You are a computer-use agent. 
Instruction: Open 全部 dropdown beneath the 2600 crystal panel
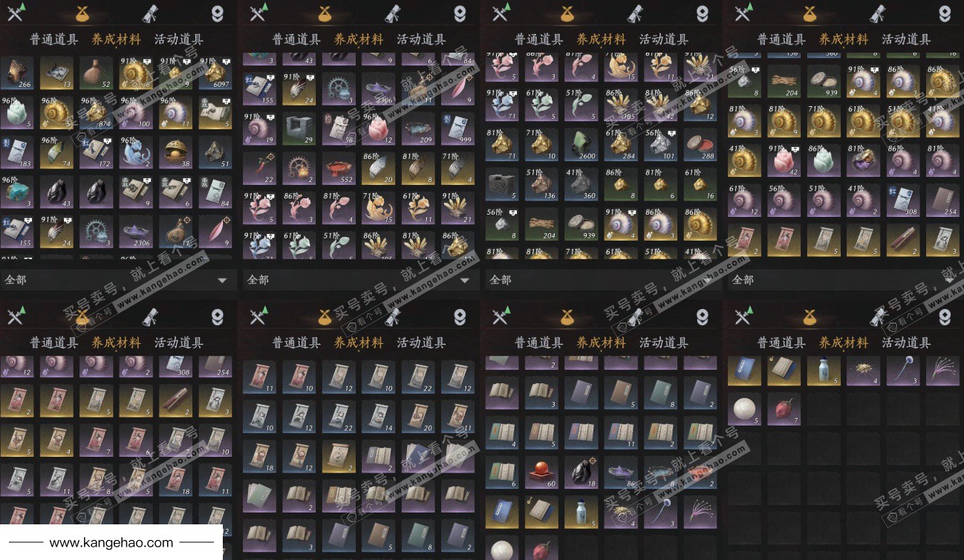pos(602,280)
